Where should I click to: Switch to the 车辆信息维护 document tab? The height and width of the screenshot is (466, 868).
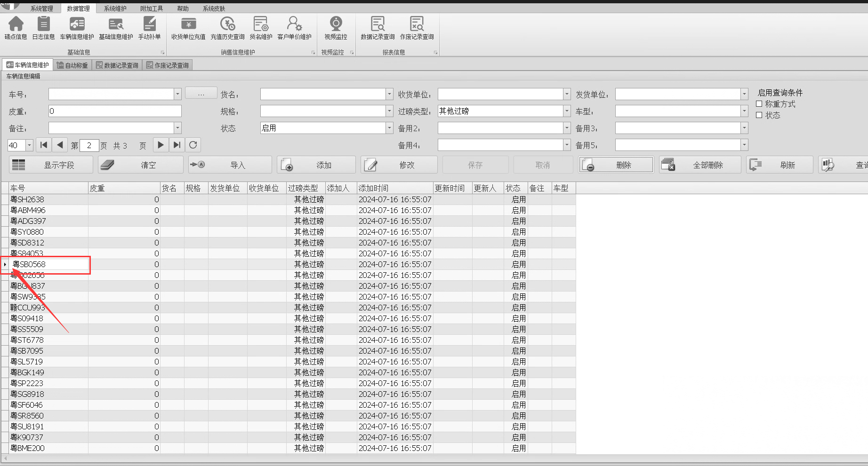click(28, 65)
